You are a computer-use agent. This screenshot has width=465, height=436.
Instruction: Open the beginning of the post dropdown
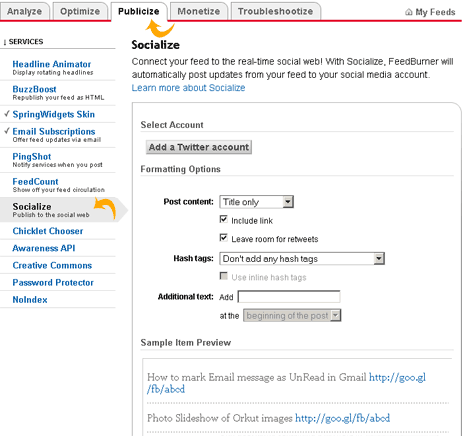click(292, 315)
